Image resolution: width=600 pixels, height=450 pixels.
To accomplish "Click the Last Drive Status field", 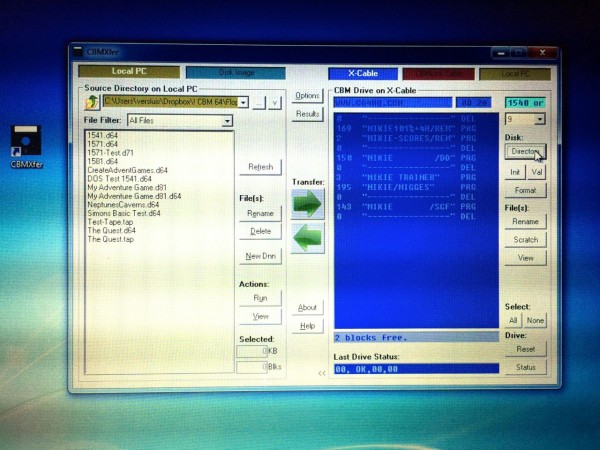I will 416,369.
